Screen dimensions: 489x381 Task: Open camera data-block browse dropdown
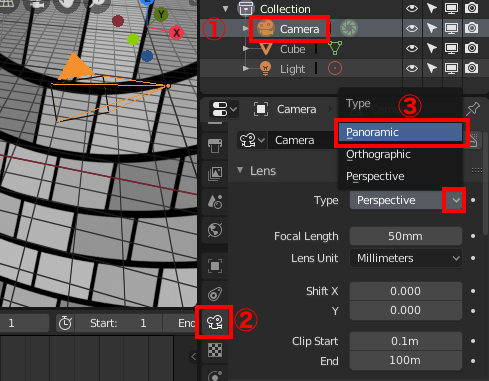click(252, 140)
